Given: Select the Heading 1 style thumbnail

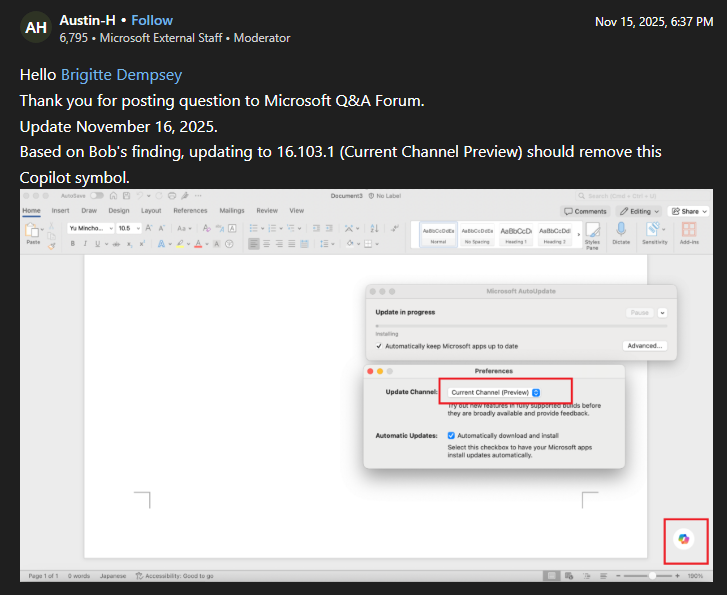Looking at the screenshot, I should [516, 235].
